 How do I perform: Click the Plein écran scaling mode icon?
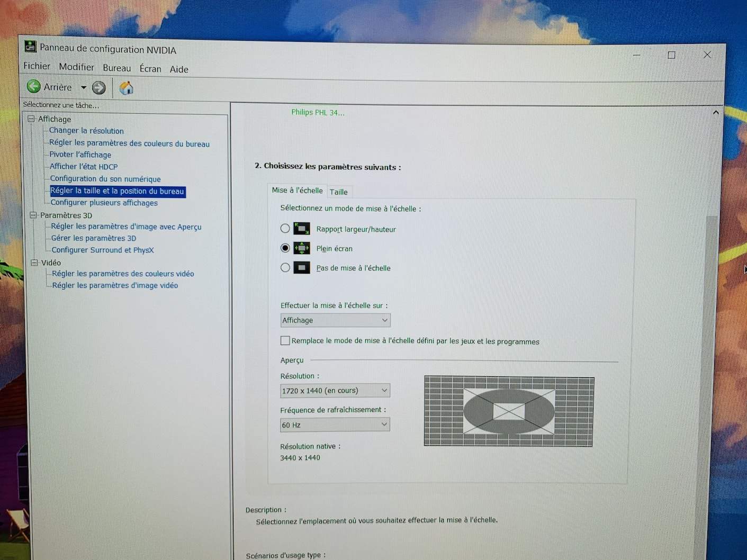[302, 248]
